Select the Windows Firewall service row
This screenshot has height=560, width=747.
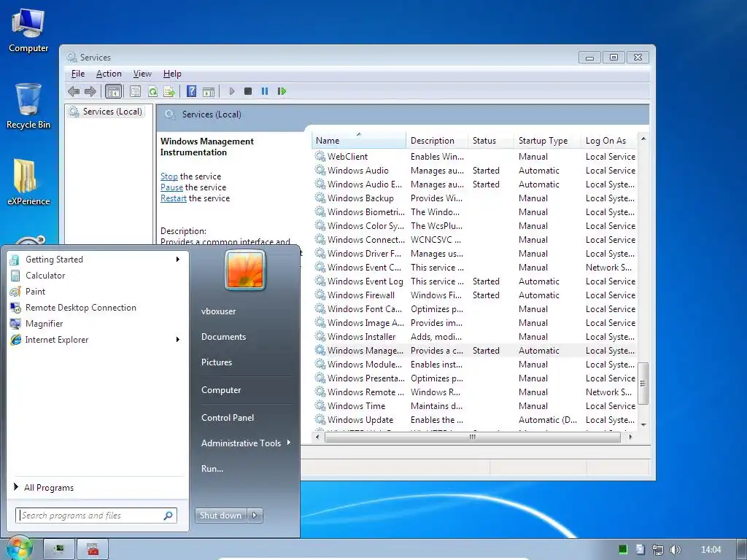[475, 295]
